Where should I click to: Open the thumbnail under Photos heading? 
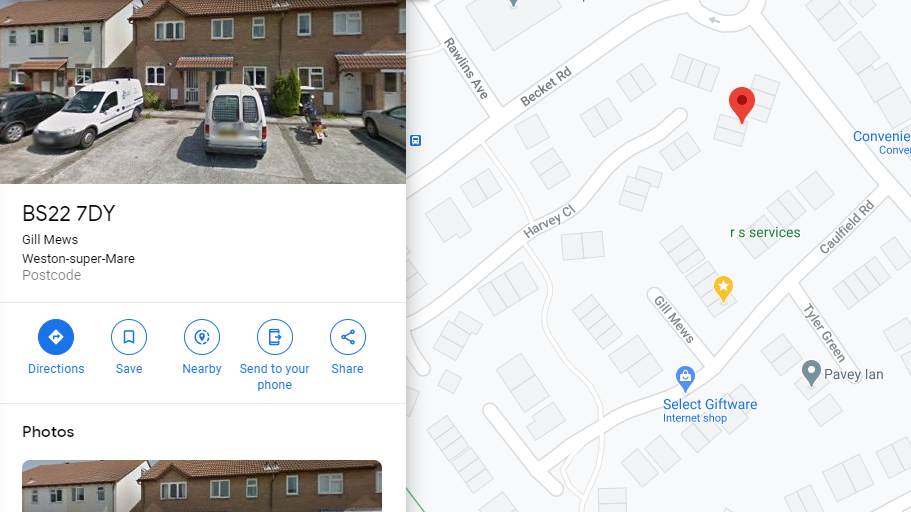202,486
